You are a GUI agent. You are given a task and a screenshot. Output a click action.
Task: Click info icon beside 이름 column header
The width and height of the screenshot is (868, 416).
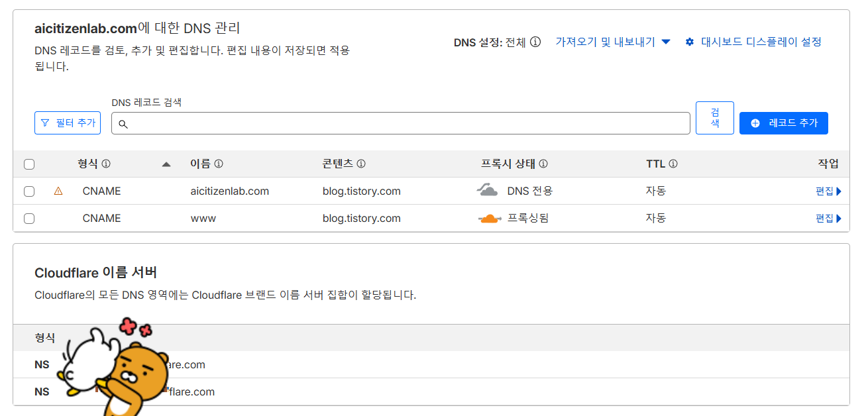tap(219, 164)
